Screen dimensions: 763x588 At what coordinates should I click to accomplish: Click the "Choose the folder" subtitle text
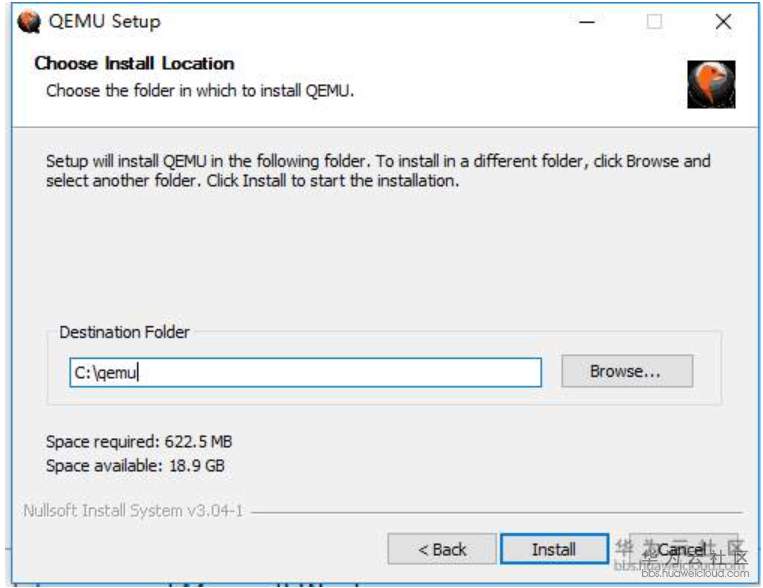[200, 91]
